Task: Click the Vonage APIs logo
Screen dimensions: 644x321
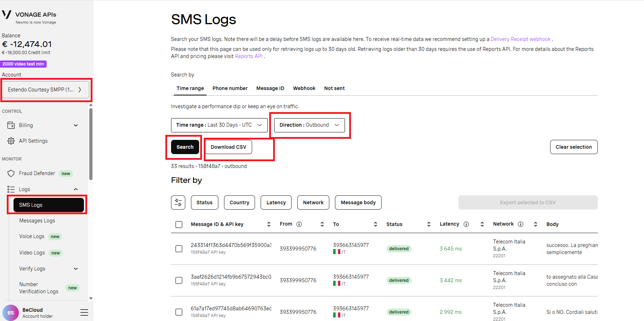Action: pos(28,17)
